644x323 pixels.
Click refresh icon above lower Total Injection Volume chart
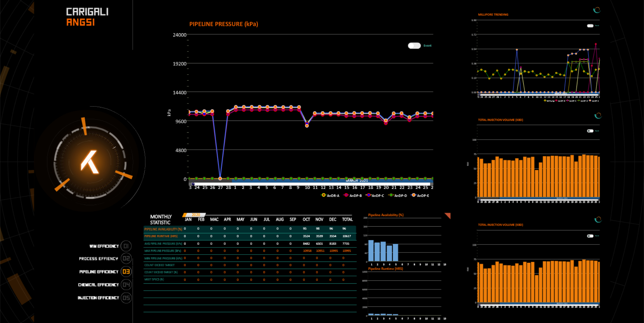(598, 220)
